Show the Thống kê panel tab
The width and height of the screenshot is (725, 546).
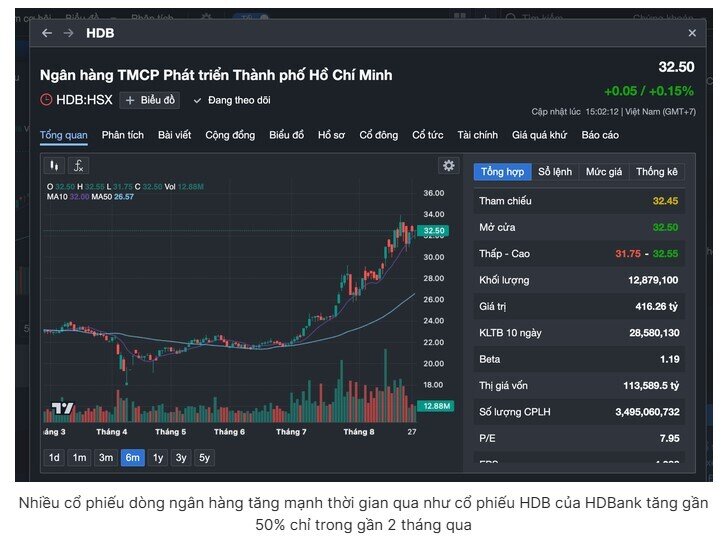tap(657, 172)
